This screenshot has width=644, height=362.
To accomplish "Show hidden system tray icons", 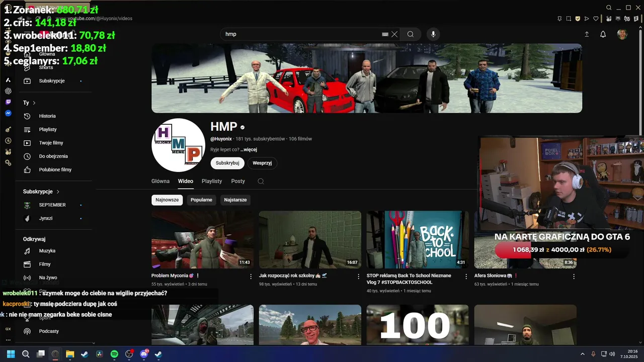I will point(583,354).
